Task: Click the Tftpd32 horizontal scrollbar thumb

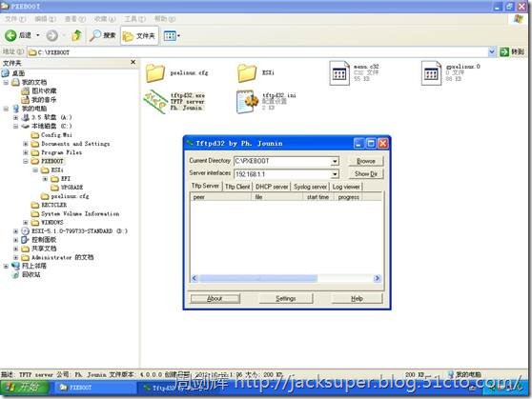Action: tap(258, 278)
